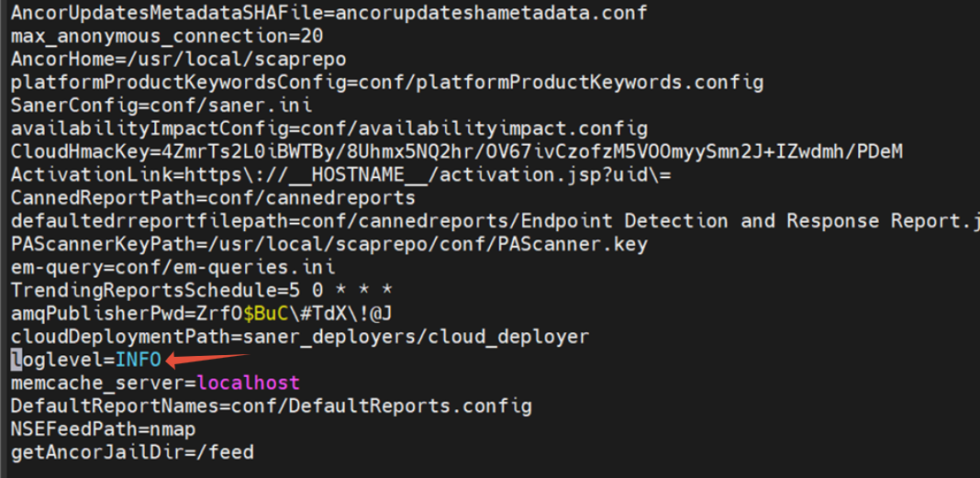The image size is (980, 478).
Task: Click the INFO value of loglevel
Action: click(139, 360)
